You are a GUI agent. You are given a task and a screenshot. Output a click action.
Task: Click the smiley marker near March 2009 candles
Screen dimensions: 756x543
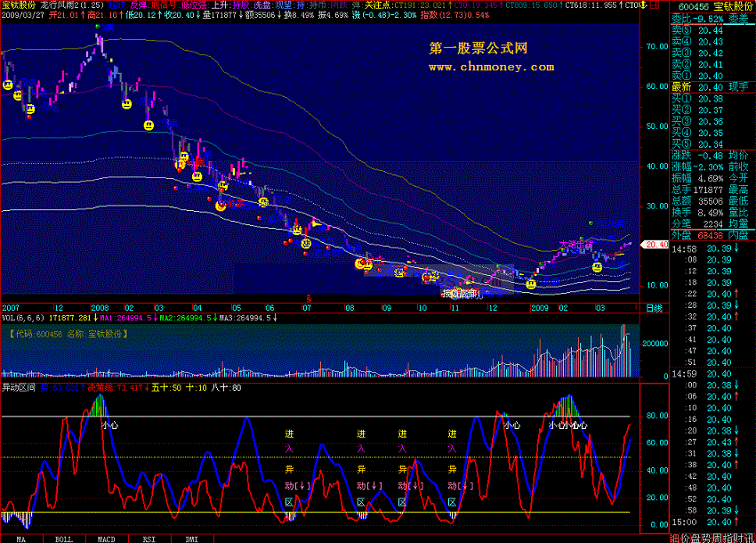click(598, 267)
